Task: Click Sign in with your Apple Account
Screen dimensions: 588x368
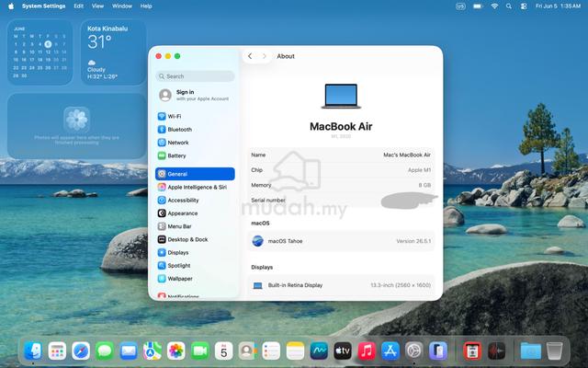Action: tap(195, 95)
